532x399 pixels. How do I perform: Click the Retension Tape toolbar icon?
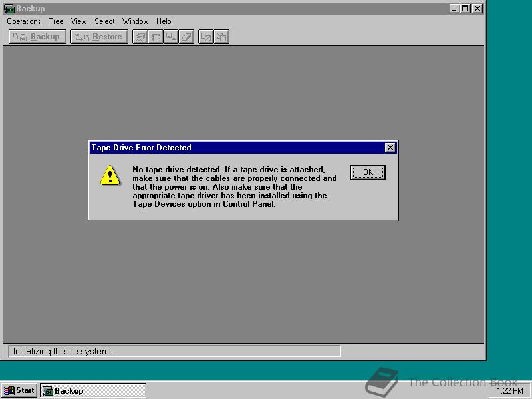156,37
